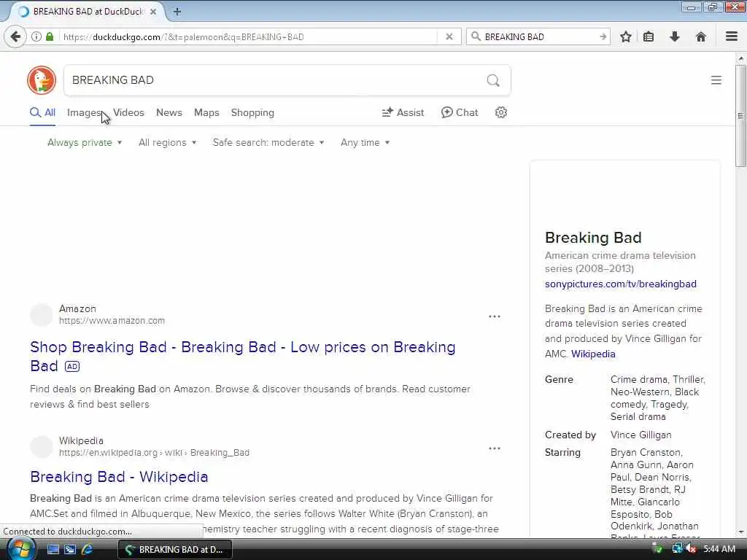The image size is (747, 560).
Task: Open options dots for Amazon result
Action: (495, 316)
